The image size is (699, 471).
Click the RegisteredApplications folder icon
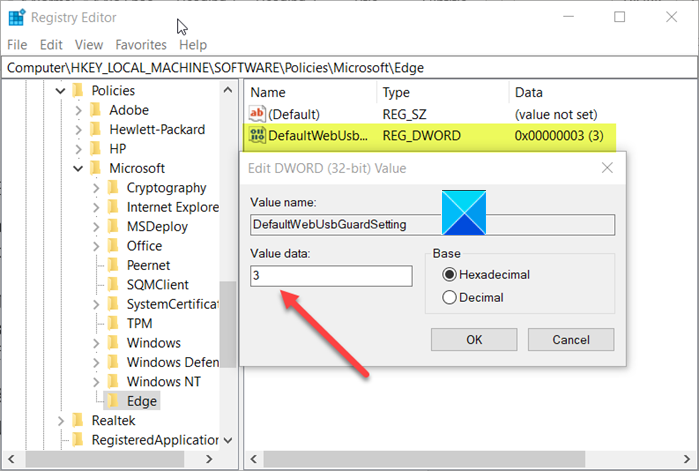pyautogui.click(x=78, y=440)
